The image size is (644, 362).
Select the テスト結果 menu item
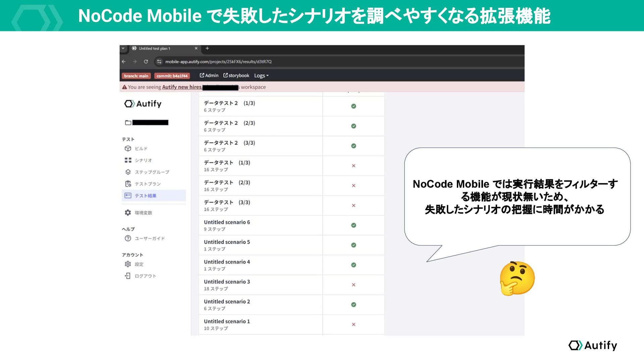[x=154, y=195]
